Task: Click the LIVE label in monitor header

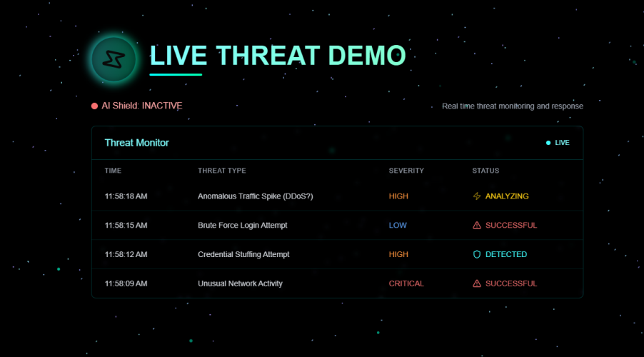Action: pos(563,143)
